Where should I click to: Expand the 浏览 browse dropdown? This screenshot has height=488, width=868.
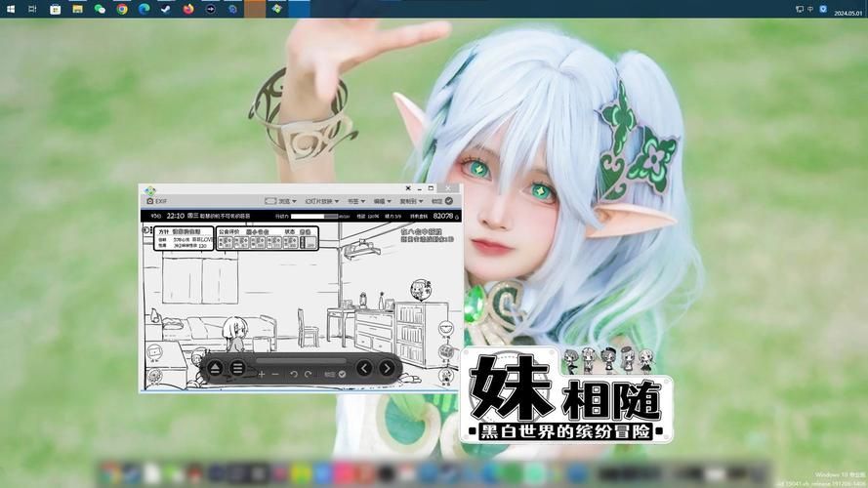(278, 201)
